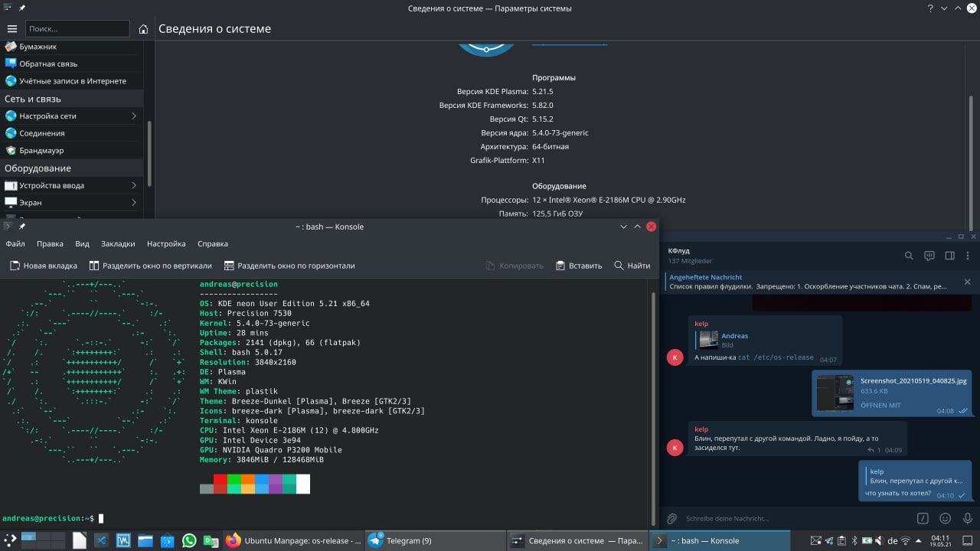The image size is (980, 551).
Task: Click Найти in Konsole toolbar
Action: 632,266
